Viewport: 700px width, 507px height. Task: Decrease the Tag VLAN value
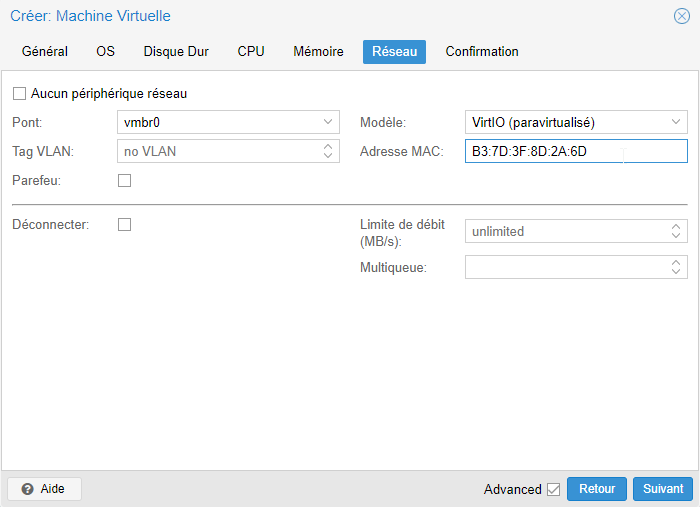coord(328,155)
